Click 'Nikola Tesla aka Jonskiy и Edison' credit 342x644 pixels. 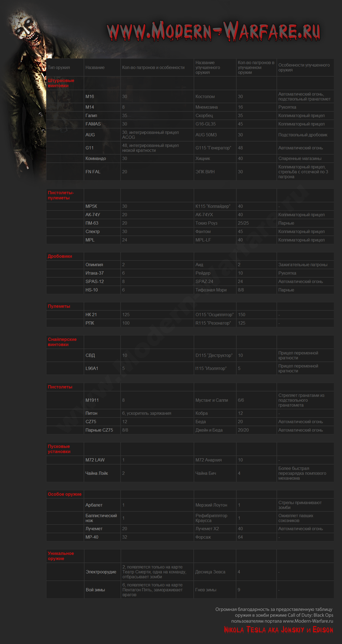[278, 630]
